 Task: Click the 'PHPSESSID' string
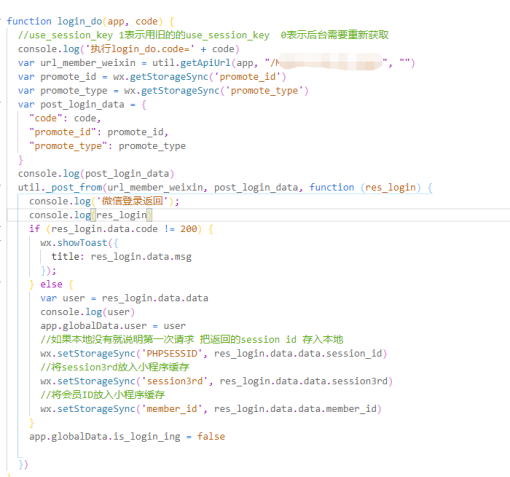click(172, 354)
